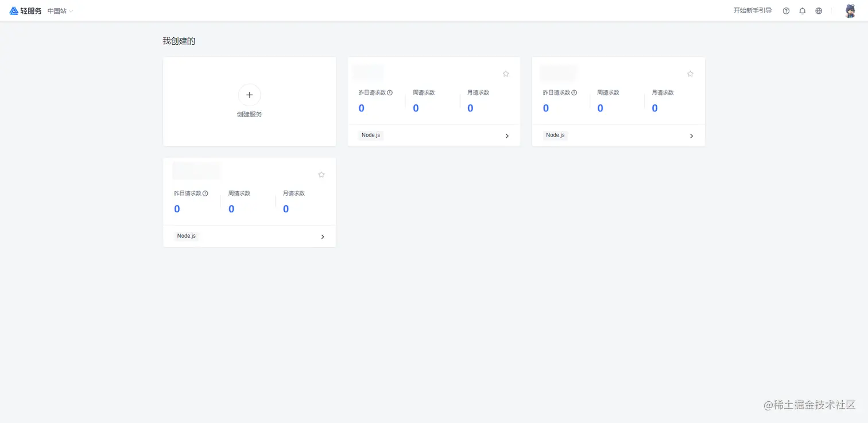
Task: Click the plus icon to create a service
Action: pos(249,95)
